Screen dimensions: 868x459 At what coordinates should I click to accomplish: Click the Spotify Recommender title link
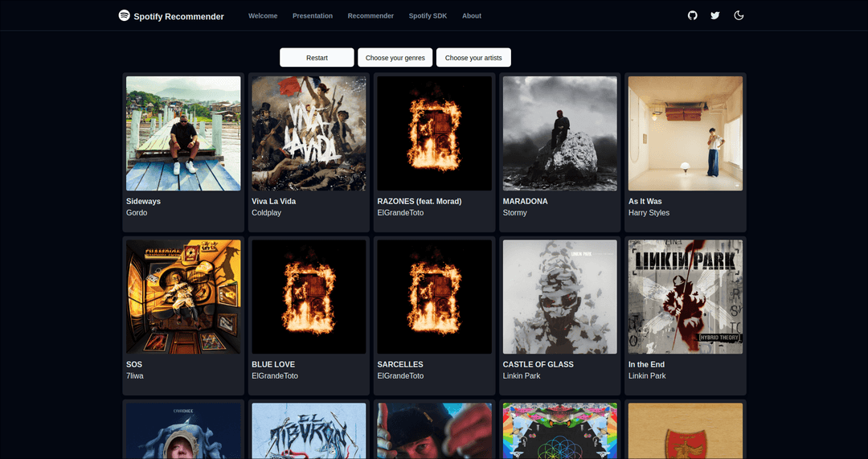click(x=178, y=17)
